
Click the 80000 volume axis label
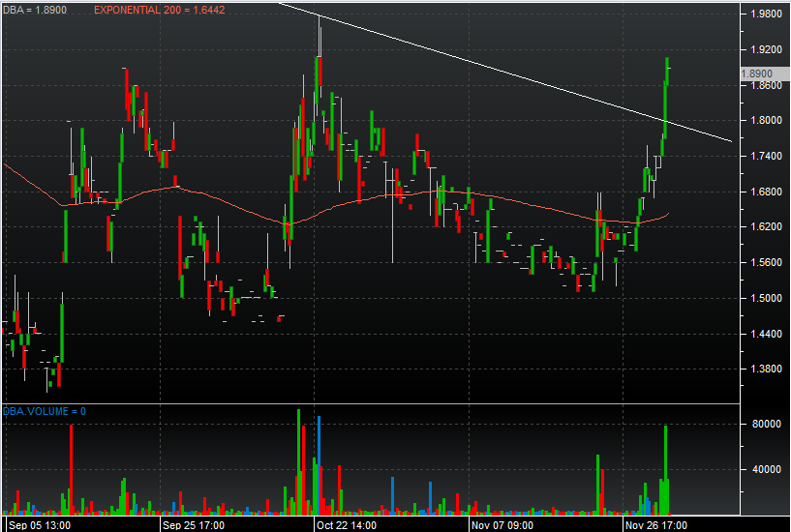766,425
